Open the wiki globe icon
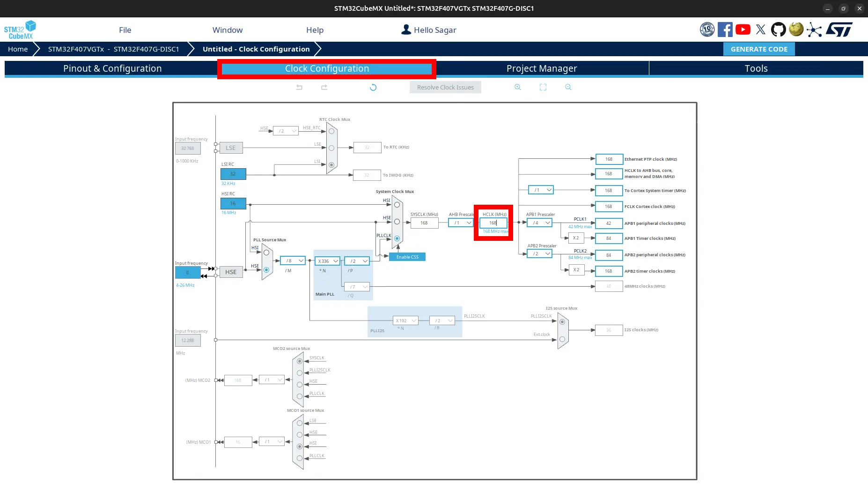The image size is (868, 491). tap(796, 30)
